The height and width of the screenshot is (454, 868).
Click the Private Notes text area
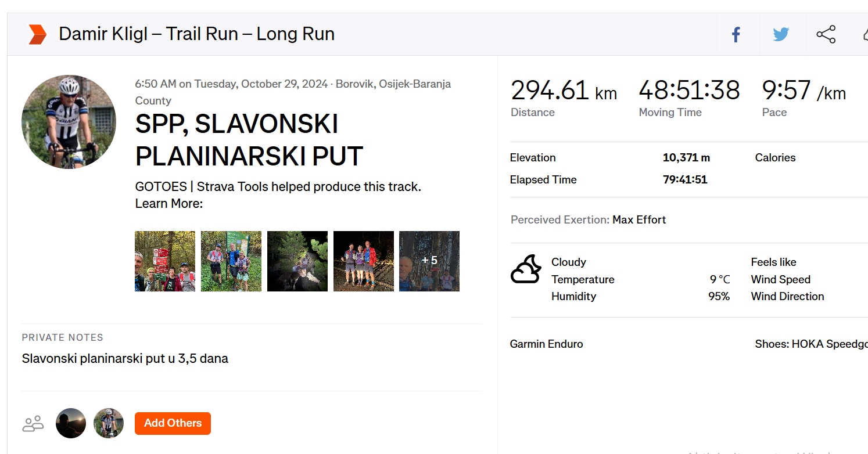(125, 359)
